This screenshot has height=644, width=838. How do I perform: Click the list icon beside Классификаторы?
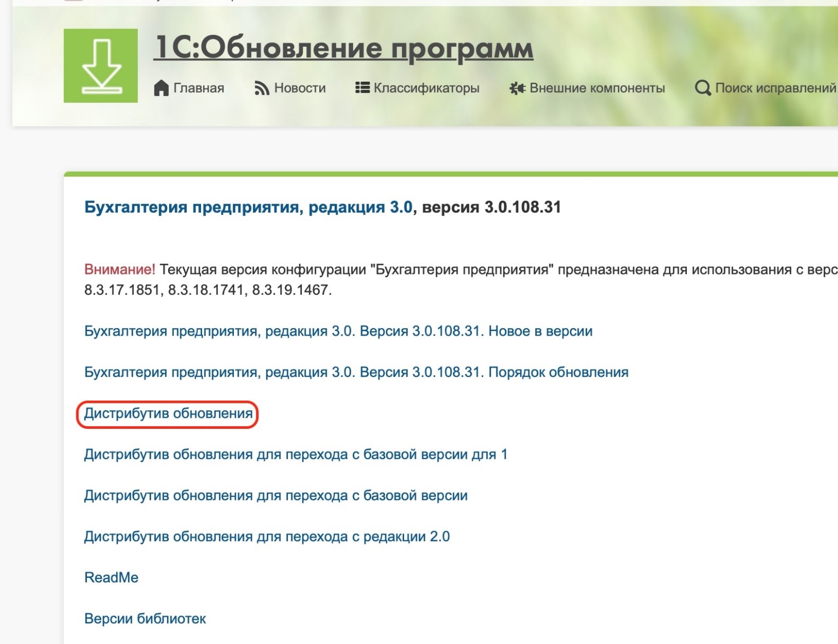362,87
